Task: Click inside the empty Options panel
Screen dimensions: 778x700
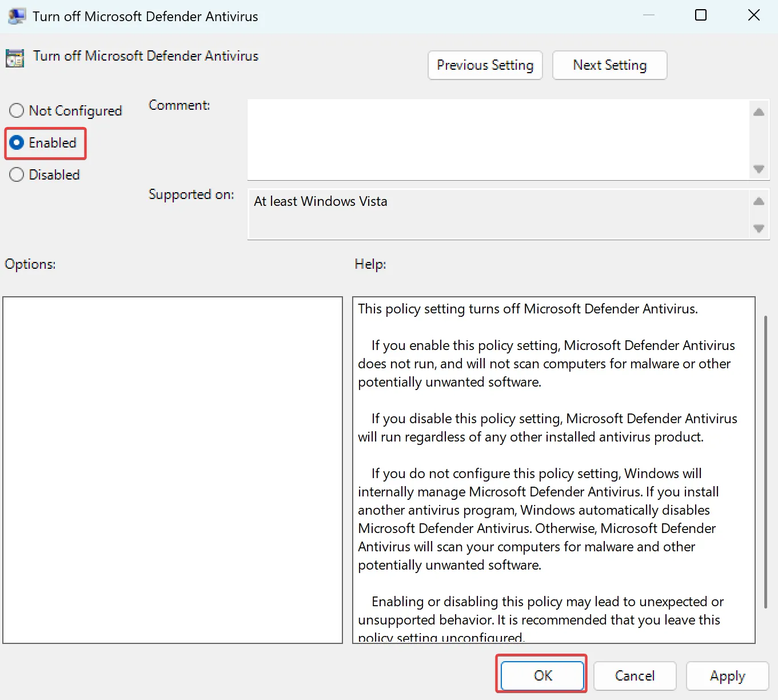Action: pyautogui.click(x=171, y=469)
